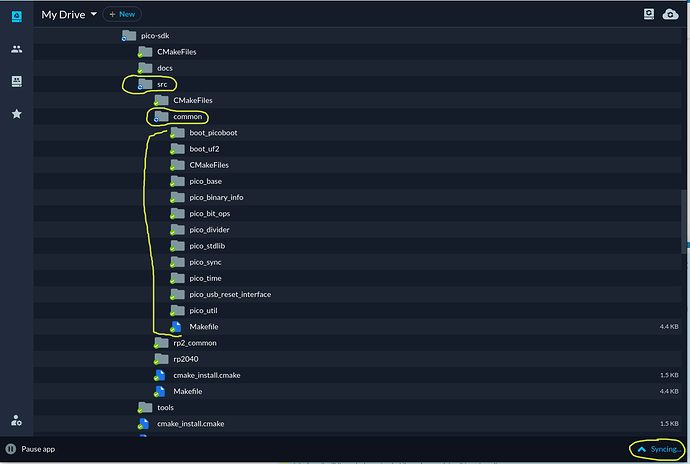
Task: Click the pico_sync folder icon
Action: tap(177, 262)
